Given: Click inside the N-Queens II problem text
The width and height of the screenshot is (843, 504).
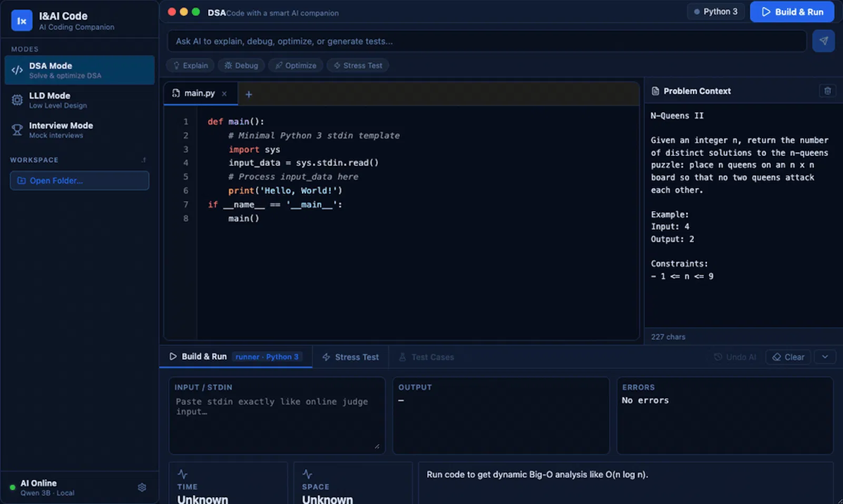Looking at the screenshot, I should (739, 196).
